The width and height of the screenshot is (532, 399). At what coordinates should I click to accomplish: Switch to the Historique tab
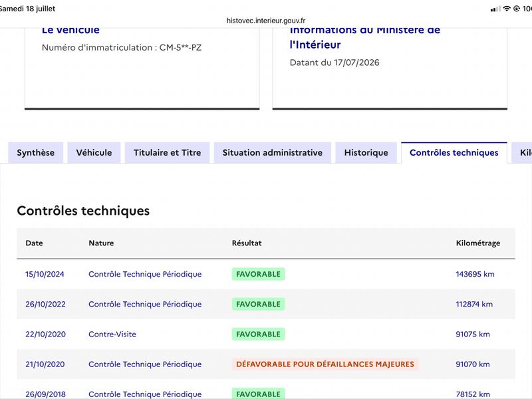click(x=366, y=153)
